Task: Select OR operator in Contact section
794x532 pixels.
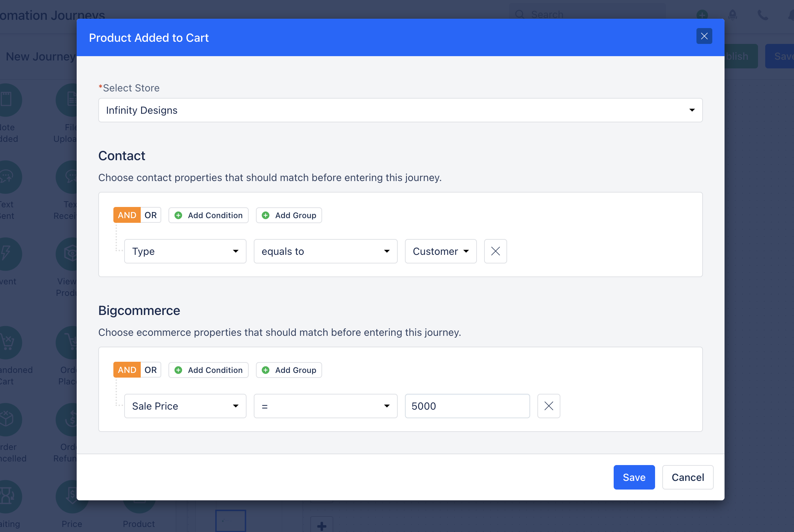Action: [150, 215]
